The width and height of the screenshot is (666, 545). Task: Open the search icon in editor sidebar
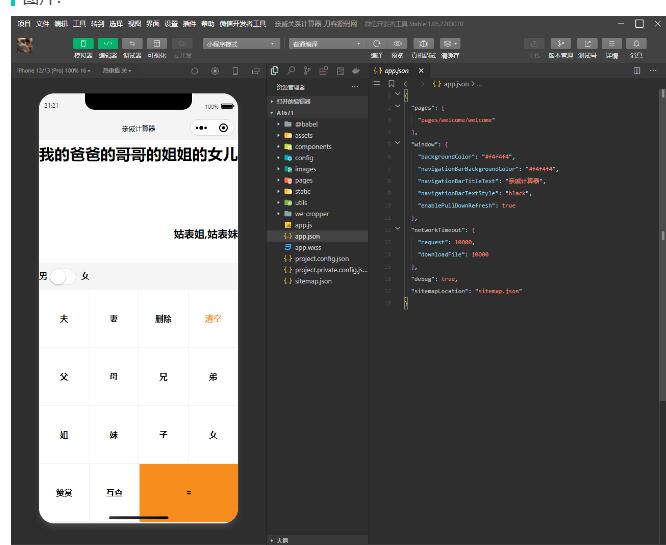[x=291, y=71]
